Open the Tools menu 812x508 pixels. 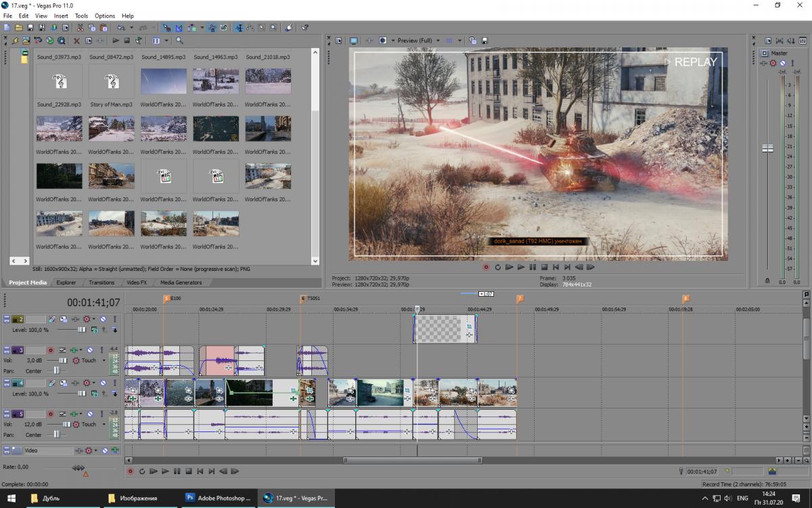coord(81,16)
